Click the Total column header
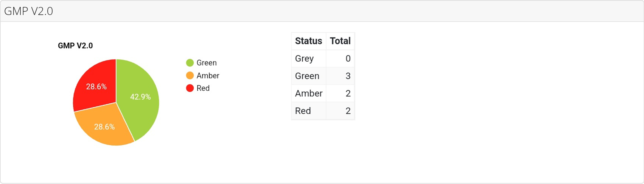644x184 pixels. (x=340, y=41)
